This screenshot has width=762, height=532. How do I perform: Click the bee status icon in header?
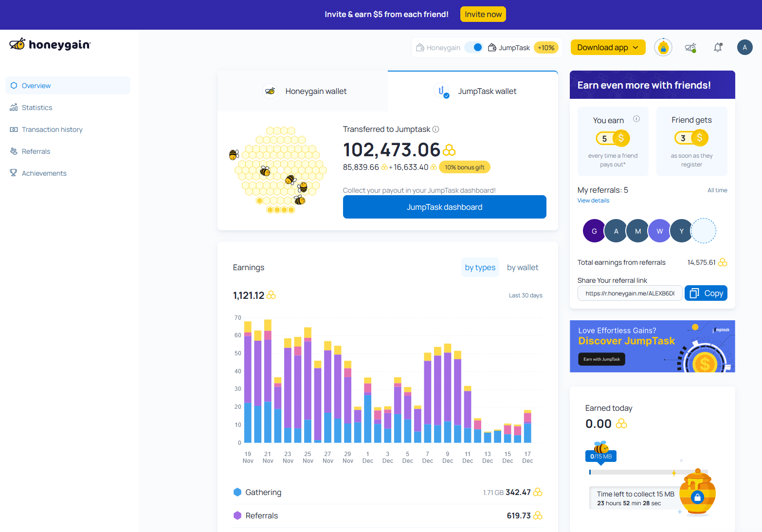click(690, 47)
